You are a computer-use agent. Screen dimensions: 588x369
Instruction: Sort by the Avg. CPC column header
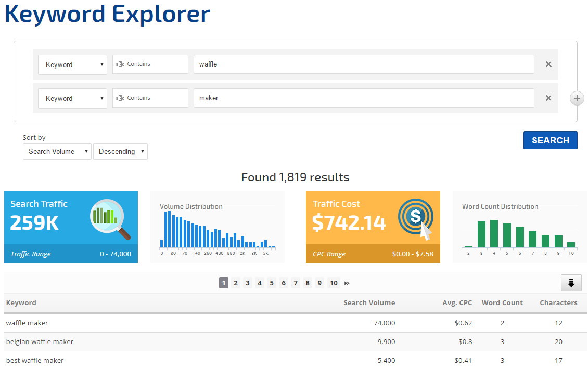457,302
